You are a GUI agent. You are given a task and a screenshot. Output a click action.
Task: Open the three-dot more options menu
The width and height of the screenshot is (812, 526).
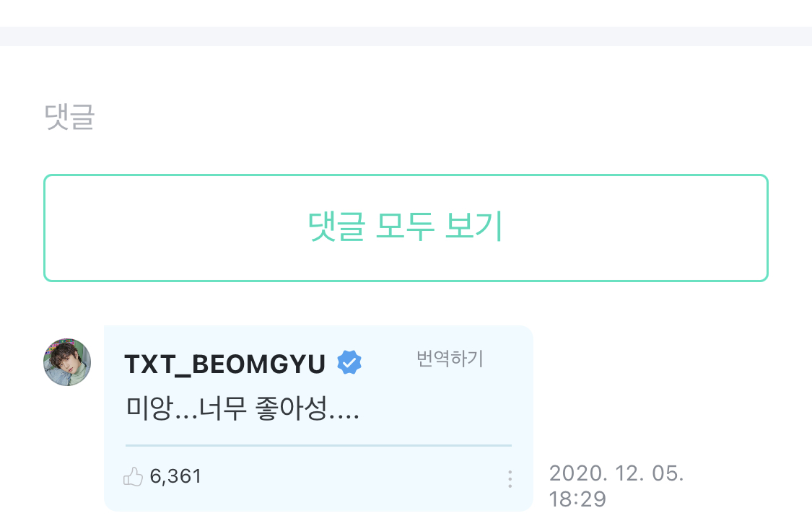(x=510, y=479)
